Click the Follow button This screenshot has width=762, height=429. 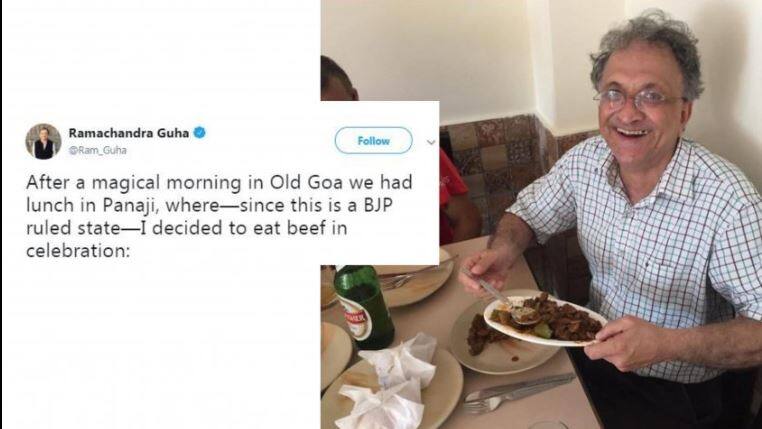[x=373, y=141]
